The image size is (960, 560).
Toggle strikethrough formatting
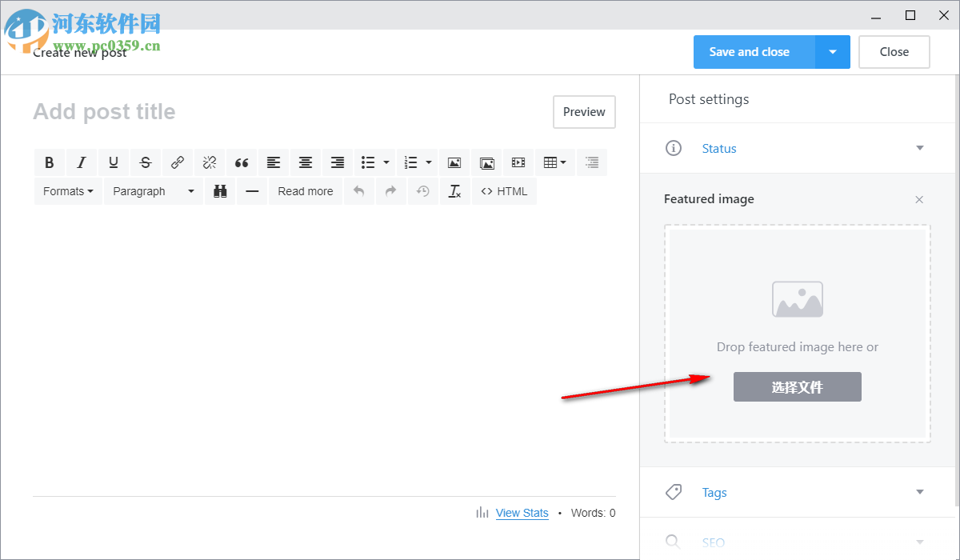pyautogui.click(x=146, y=162)
